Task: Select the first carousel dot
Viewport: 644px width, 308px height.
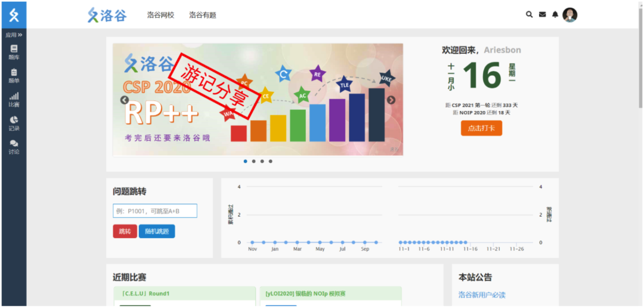Action: coord(245,161)
